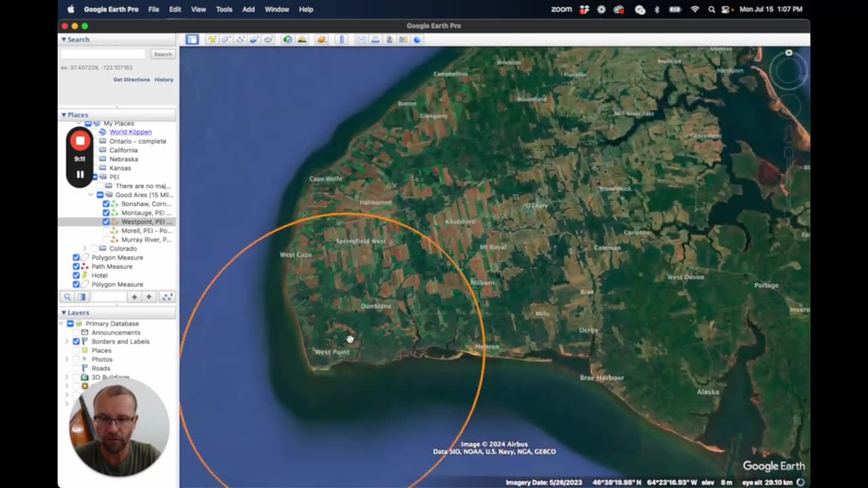Image resolution: width=868 pixels, height=488 pixels.
Task: Switch planets with the Saturn icon
Action: [321, 39]
